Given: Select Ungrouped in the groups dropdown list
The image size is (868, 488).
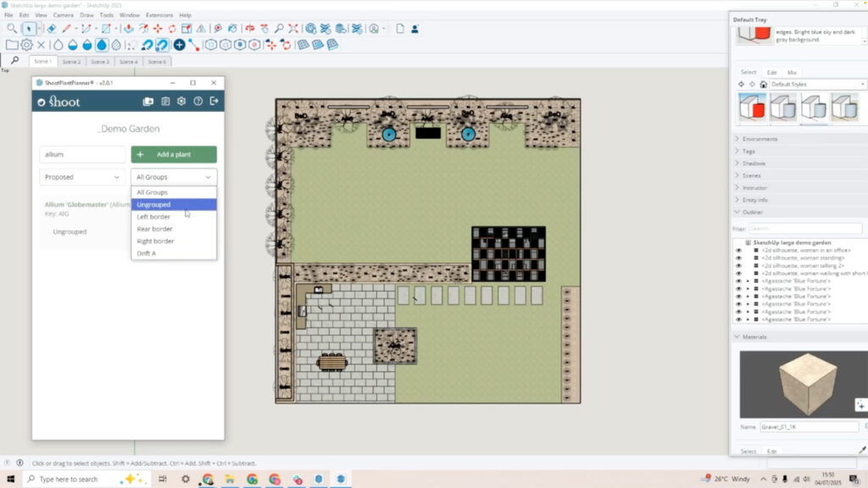Looking at the screenshot, I should (x=153, y=204).
